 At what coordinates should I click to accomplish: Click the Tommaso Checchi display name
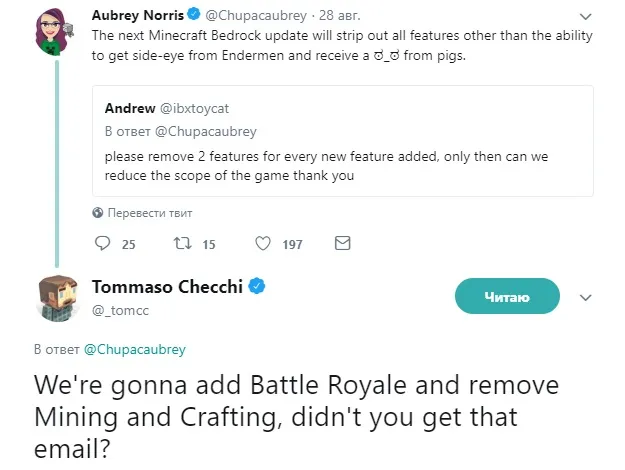click(166, 287)
